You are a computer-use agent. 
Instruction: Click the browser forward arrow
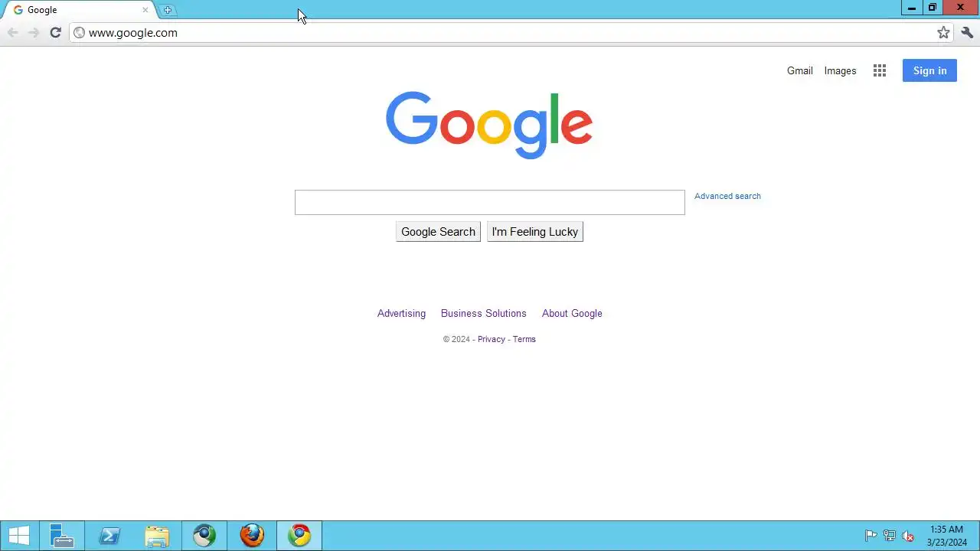point(34,32)
